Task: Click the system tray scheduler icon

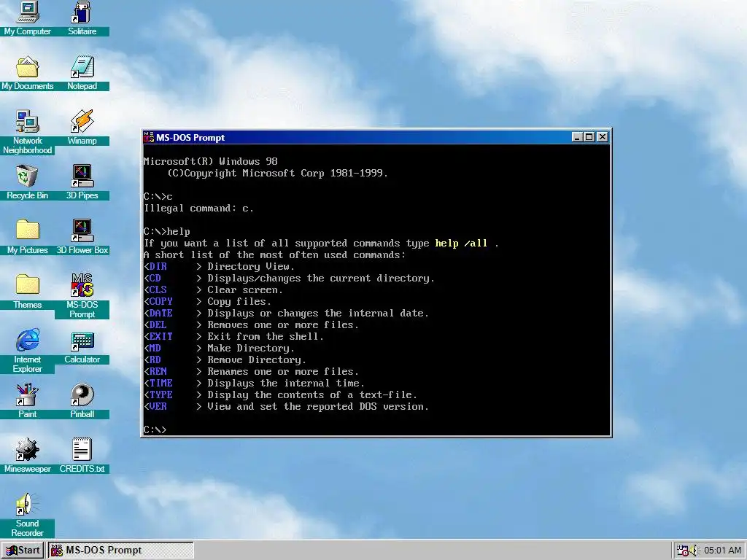Action: point(682,551)
